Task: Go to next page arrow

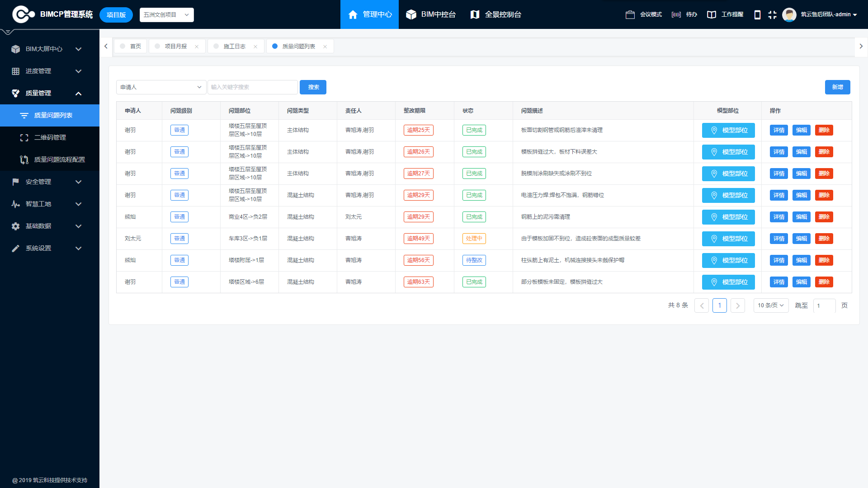Action: [x=738, y=305]
